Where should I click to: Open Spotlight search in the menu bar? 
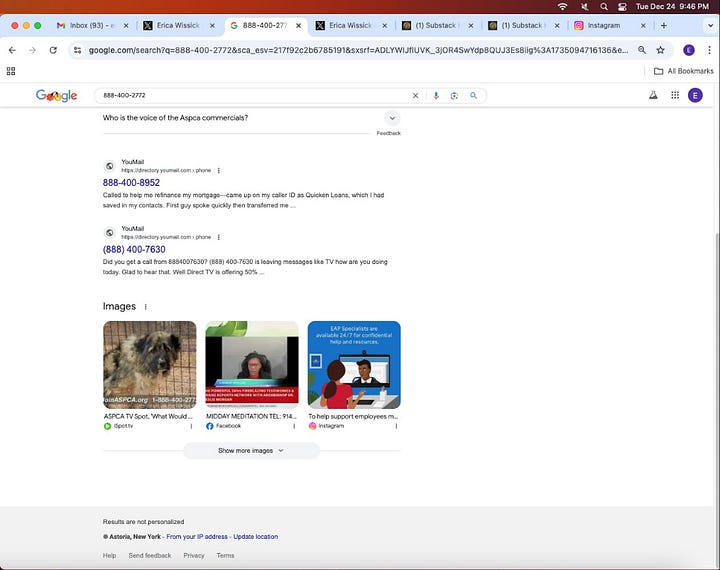click(x=604, y=6)
